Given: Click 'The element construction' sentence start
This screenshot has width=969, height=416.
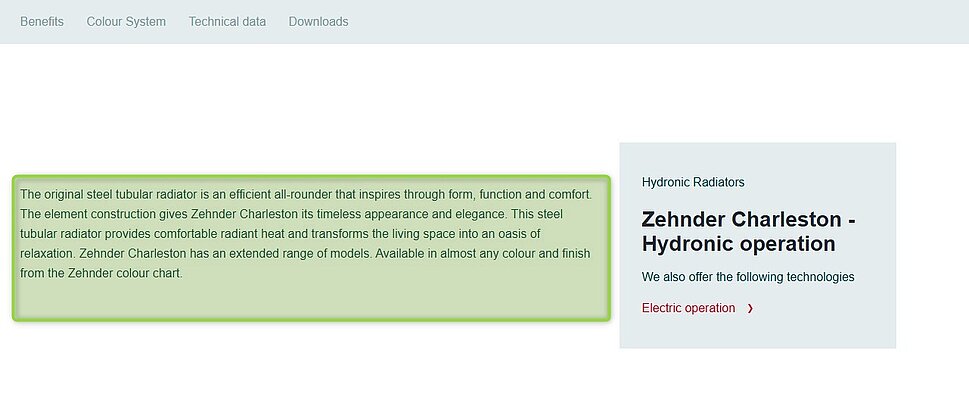Looking at the screenshot, I should [87, 214].
